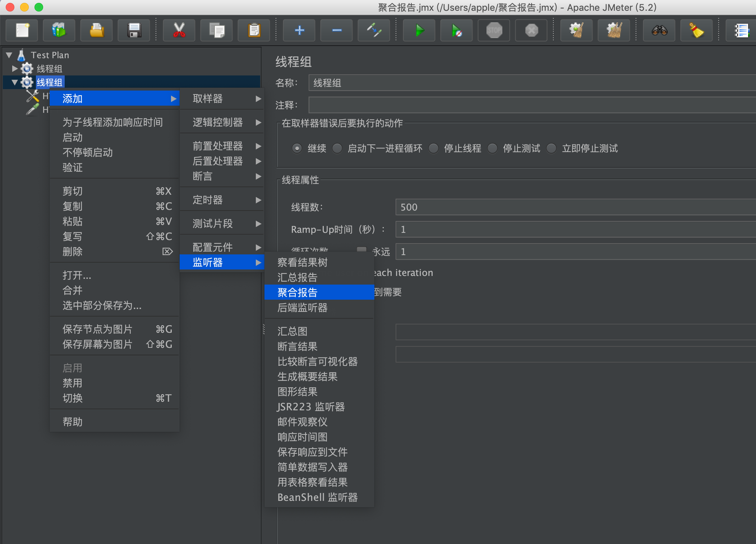Open Search with the binoculars icon
This screenshot has width=756, height=544.
click(659, 30)
